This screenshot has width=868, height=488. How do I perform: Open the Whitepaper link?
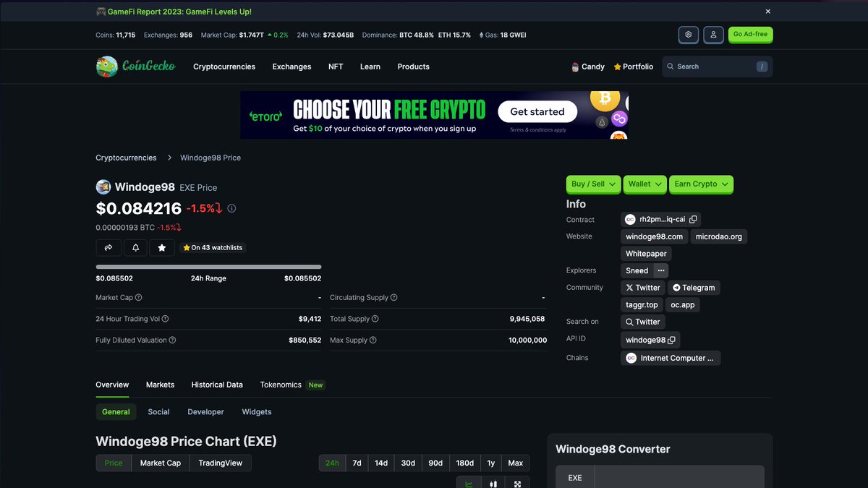point(647,254)
